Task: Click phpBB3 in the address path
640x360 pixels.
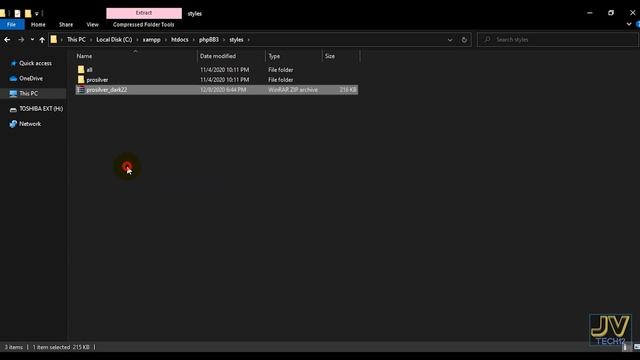Action: [209, 40]
